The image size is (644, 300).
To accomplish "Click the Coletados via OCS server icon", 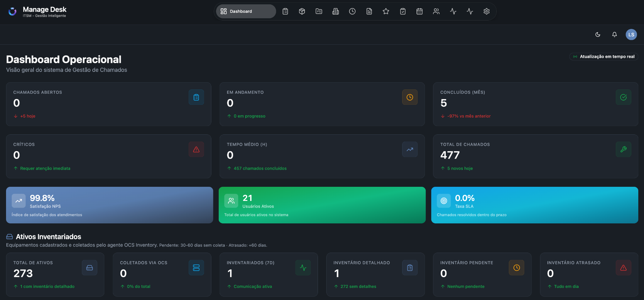I will click(196, 268).
